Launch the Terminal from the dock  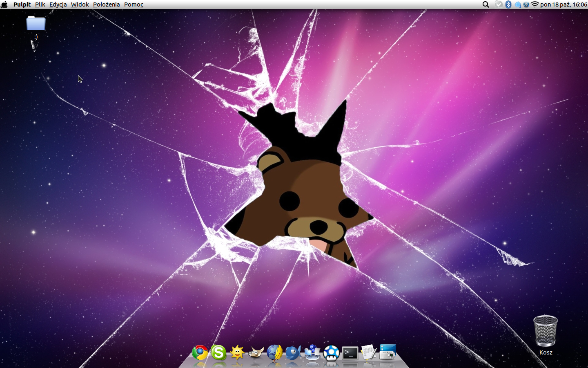point(350,353)
